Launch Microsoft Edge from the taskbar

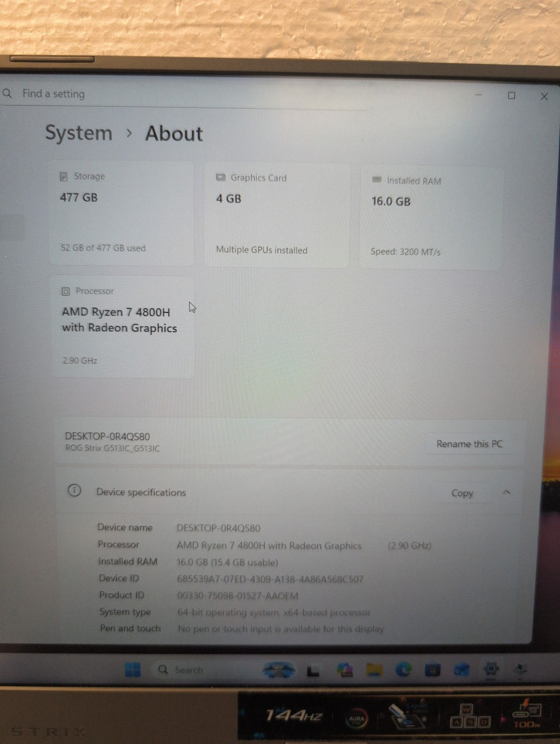[404, 670]
